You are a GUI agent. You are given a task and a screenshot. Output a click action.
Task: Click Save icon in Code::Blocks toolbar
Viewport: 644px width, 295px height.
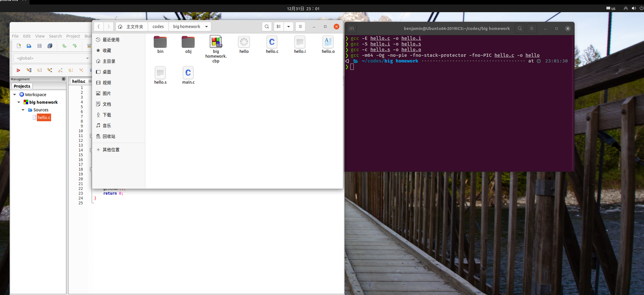pyautogui.click(x=39, y=46)
